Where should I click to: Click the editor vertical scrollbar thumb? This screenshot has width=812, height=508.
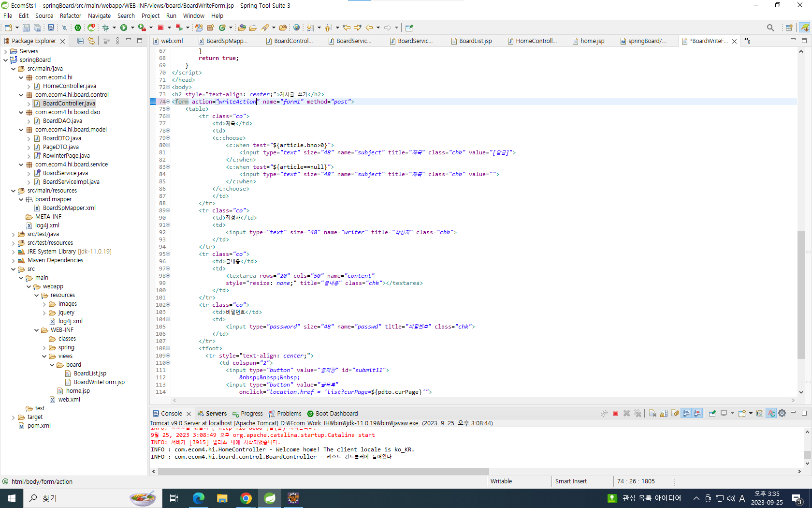801,295
